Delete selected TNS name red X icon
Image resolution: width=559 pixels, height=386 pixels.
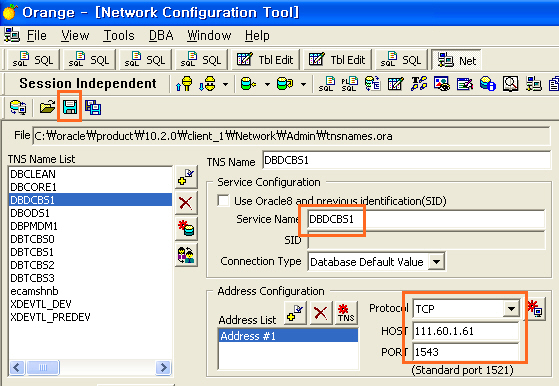pos(186,203)
